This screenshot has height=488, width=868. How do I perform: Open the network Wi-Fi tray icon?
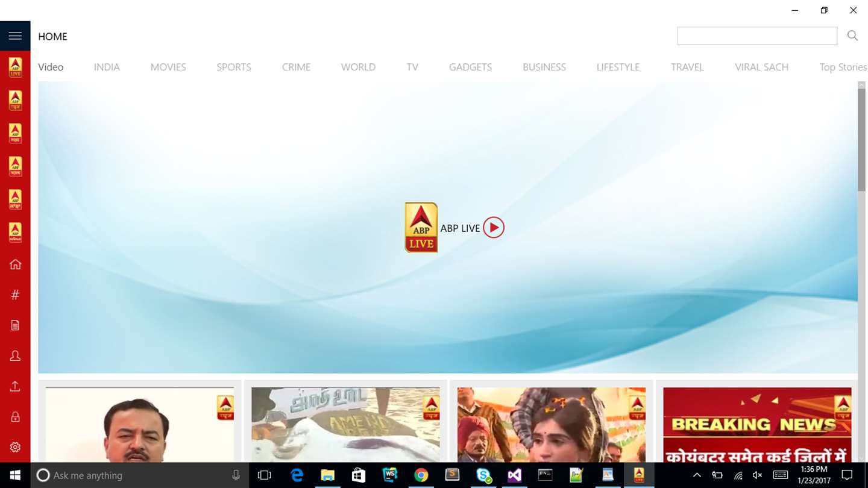(x=738, y=475)
